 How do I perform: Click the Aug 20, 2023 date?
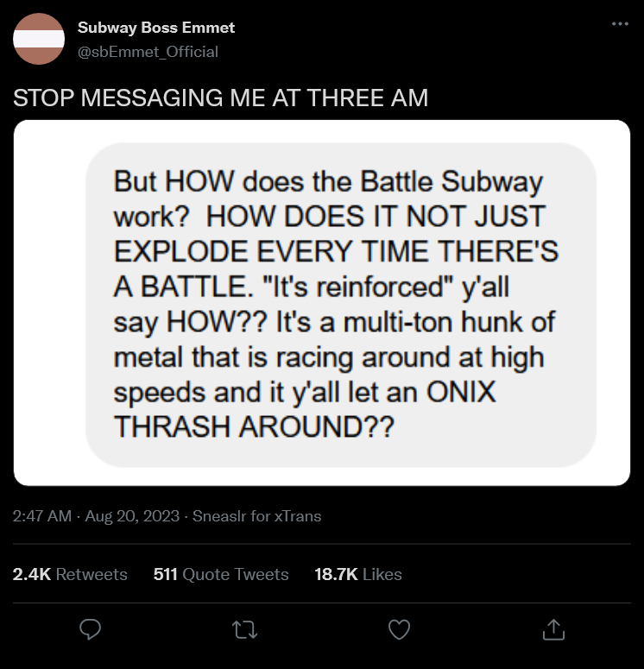tap(132, 516)
